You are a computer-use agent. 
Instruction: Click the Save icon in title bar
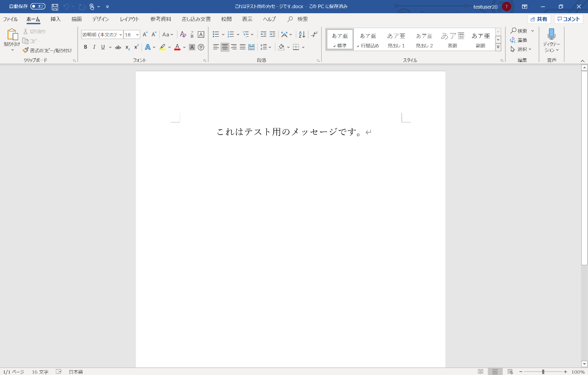click(x=55, y=7)
